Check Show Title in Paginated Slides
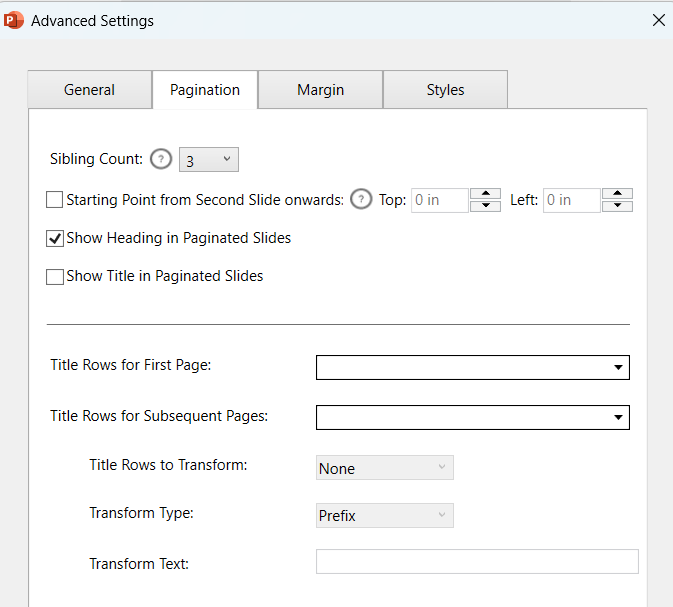Screen dimensions: 673x607 pyautogui.click(x=55, y=276)
